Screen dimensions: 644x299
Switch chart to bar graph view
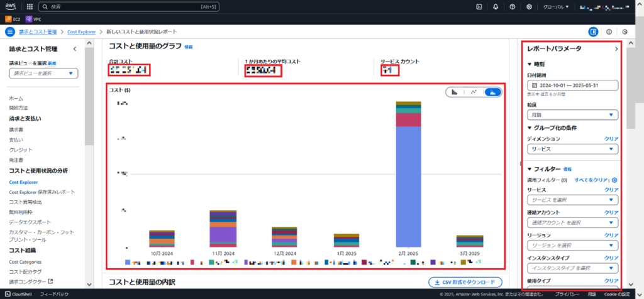pyautogui.click(x=455, y=92)
